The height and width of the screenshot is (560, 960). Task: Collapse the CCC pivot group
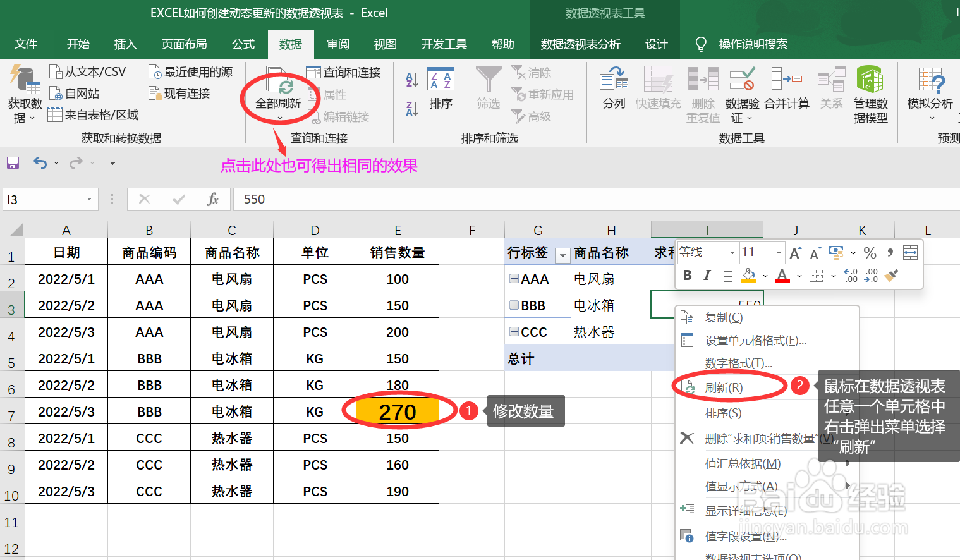514,331
